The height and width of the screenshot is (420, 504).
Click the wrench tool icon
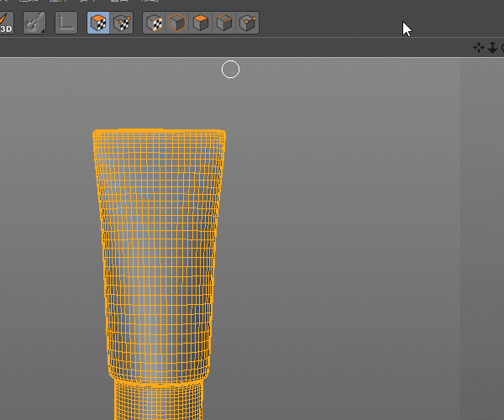pos(33,23)
